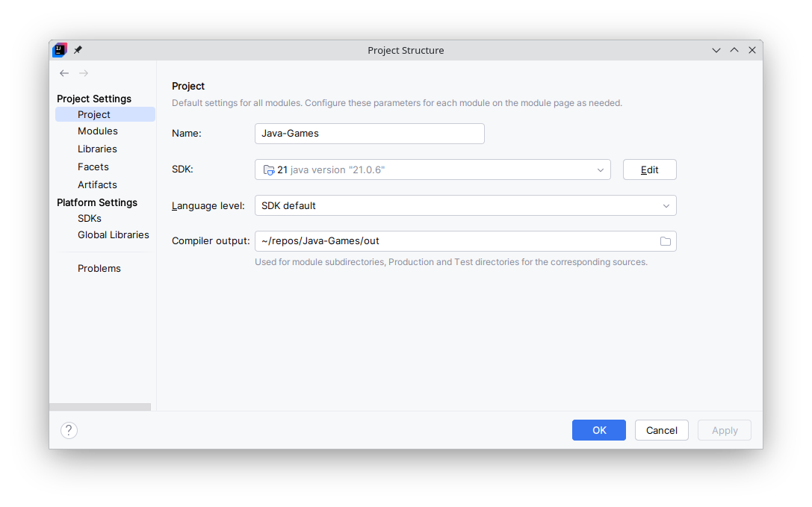Open the SDK dropdown list
The width and height of the screenshot is (812, 507).
(x=600, y=170)
